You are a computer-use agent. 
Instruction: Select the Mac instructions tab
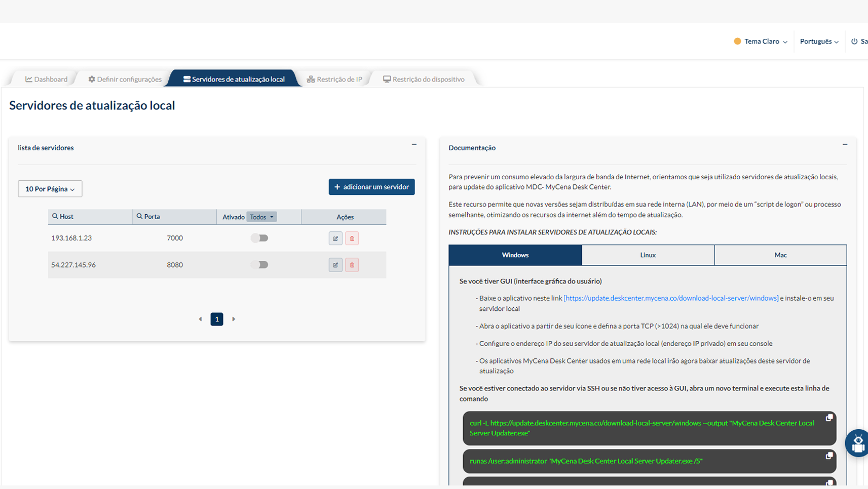(x=780, y=255)
